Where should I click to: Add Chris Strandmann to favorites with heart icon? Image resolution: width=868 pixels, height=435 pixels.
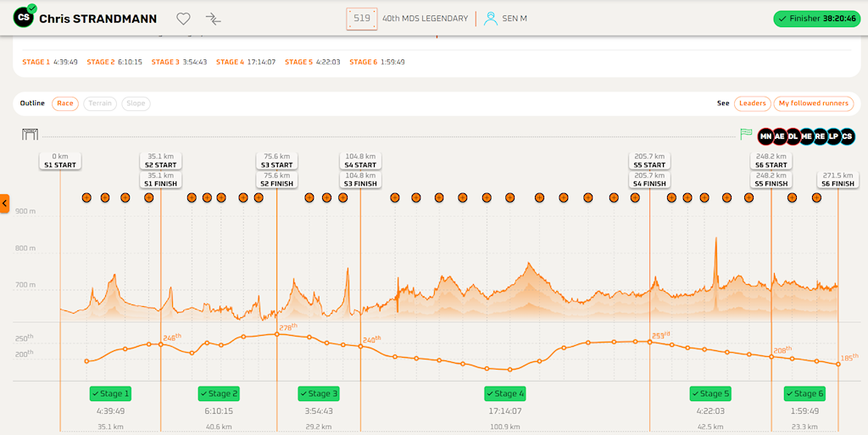(183, 19)
